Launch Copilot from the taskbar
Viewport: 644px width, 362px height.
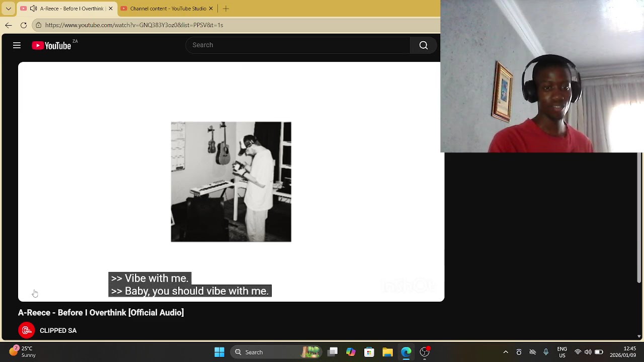click(x=351, y=352)
